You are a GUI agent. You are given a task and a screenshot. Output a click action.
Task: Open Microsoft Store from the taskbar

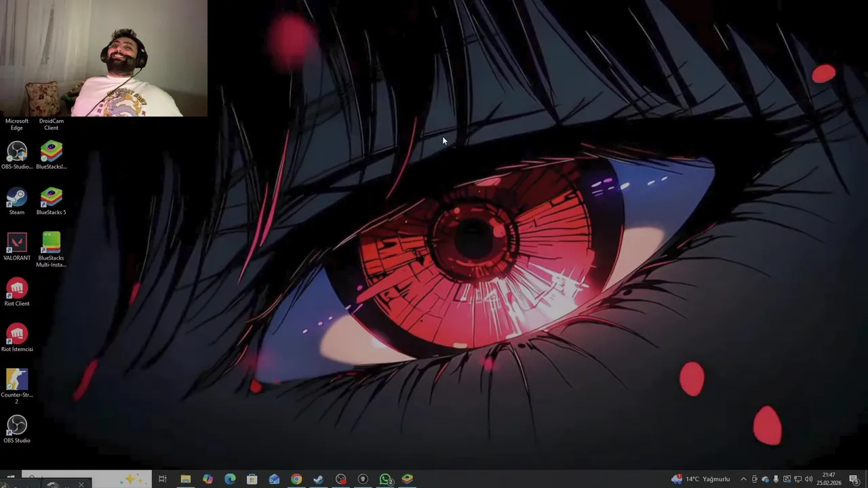(x=252, y=479)
